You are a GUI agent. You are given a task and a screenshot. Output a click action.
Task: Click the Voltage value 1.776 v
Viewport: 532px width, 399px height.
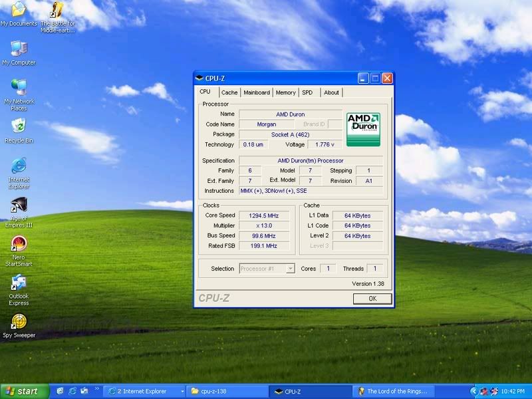tap(325, 144)
